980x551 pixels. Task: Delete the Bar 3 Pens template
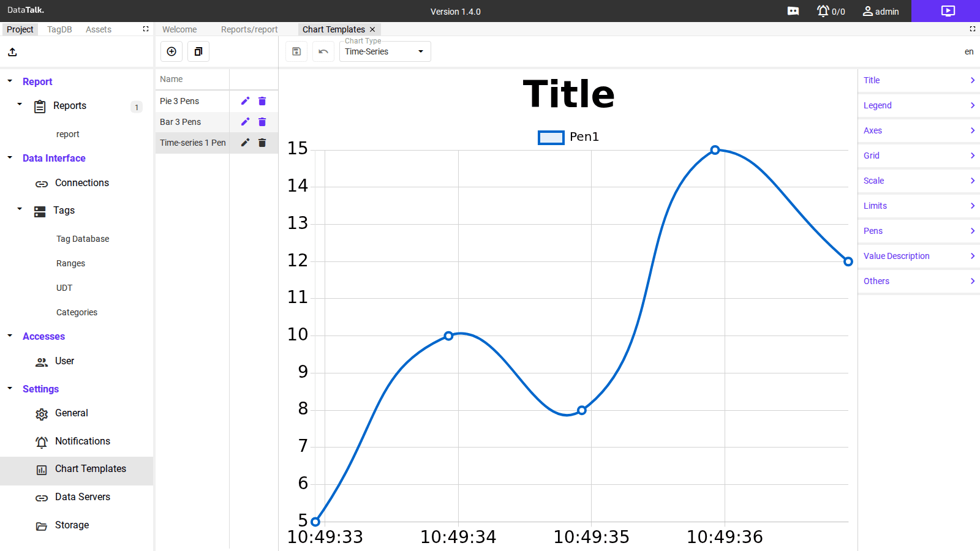click(262, 122)
